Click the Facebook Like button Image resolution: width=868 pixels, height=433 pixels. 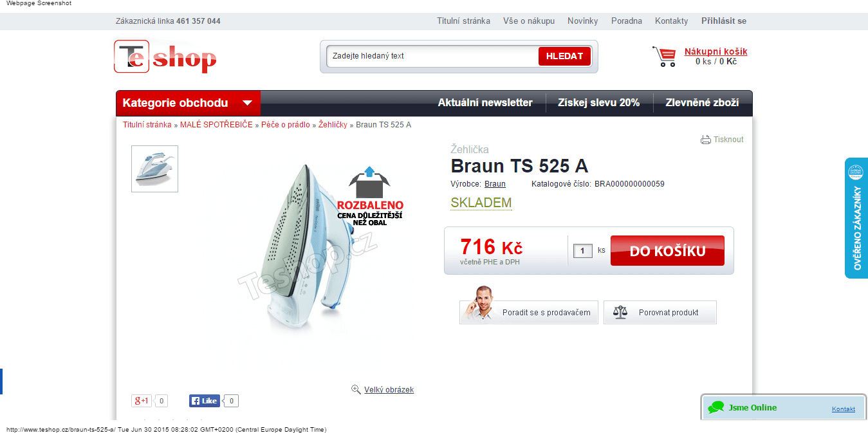click(x=205, y=401)
